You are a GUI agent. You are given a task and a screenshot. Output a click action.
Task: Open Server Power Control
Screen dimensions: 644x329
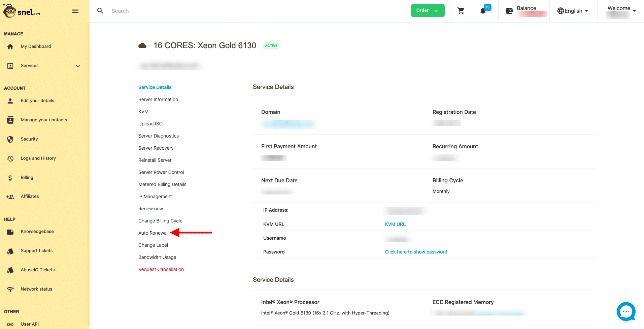click(161, 172)
